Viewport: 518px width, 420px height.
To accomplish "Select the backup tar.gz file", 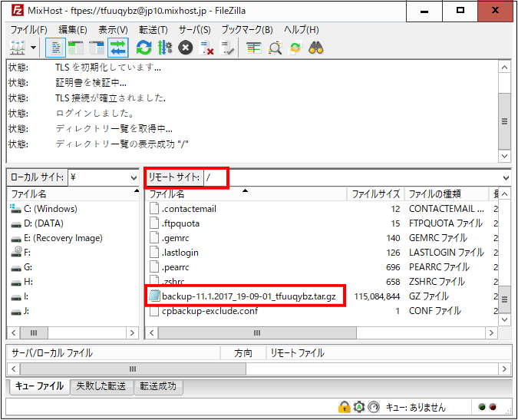I will coord(243,296).
